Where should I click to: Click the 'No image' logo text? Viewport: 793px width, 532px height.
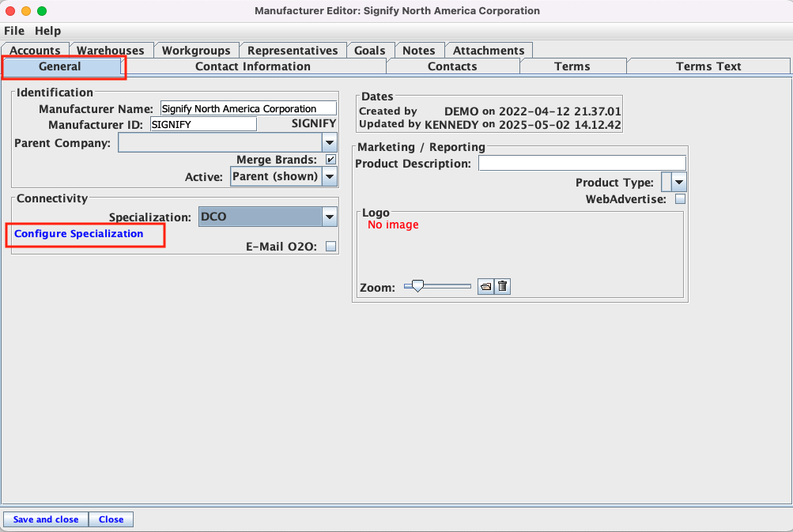coord(393,224)
